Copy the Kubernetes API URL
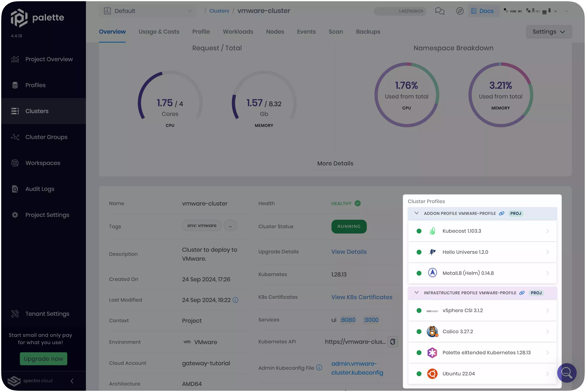This screenshot has height=392, width=586. pos(392,342)
